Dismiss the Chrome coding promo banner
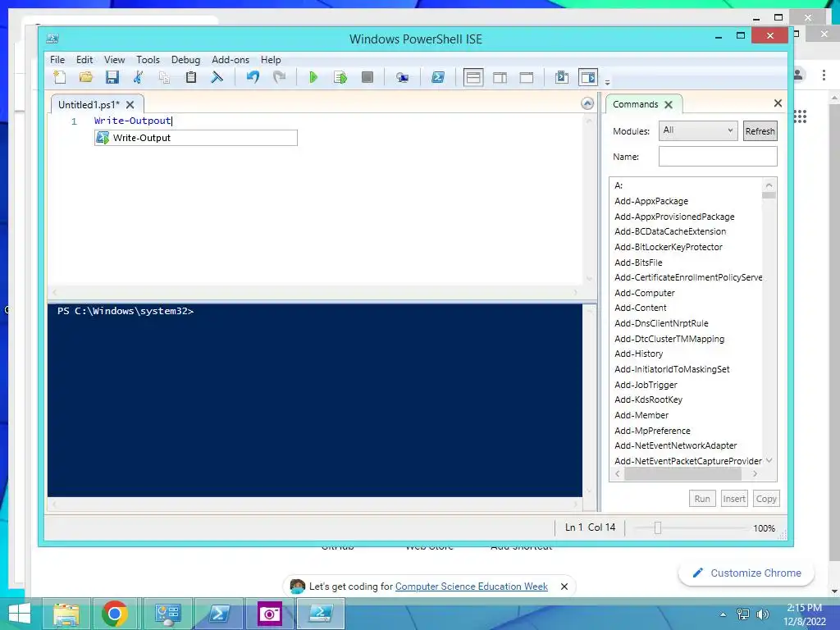The width and height of the screenshot is (840, 630). pyautogui.click(x=564, y=586)
